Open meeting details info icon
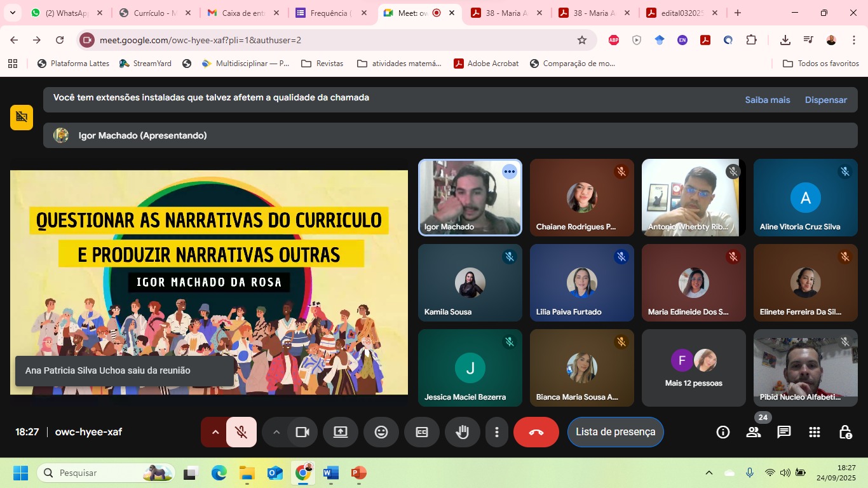868x488 pixels. (723, 432)
